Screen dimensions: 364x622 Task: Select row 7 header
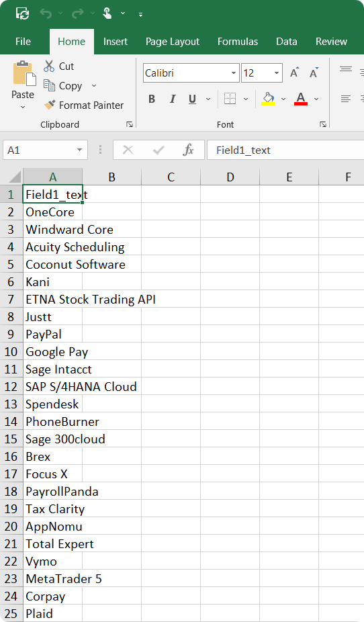click(11, 300)
